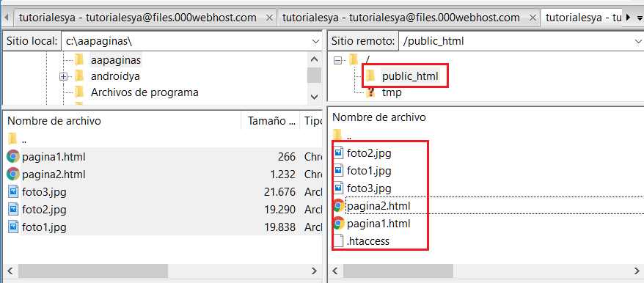Select the aapaginas folder in local tree
The image size is (644, 283).
[116, 60]
